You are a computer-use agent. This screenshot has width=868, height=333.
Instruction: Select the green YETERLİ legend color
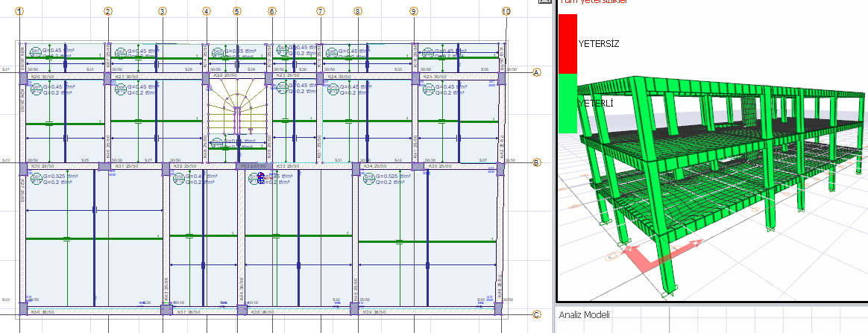click(568, 104)
